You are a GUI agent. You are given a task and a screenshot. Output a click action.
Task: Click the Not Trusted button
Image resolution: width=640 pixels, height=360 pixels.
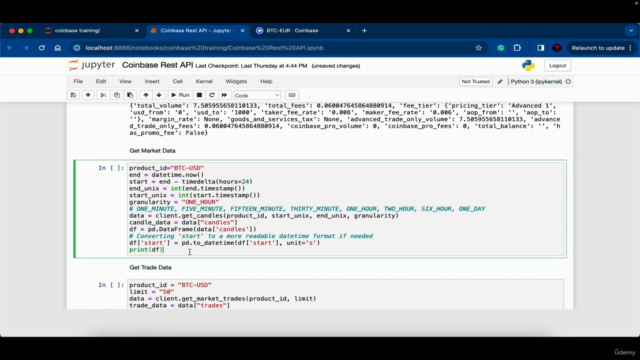(476, 82)
